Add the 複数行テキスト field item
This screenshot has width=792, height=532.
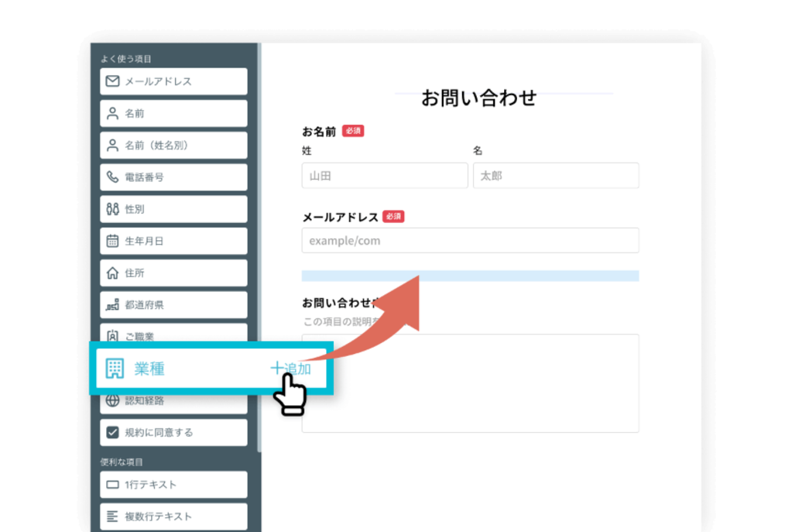(173, 517)
